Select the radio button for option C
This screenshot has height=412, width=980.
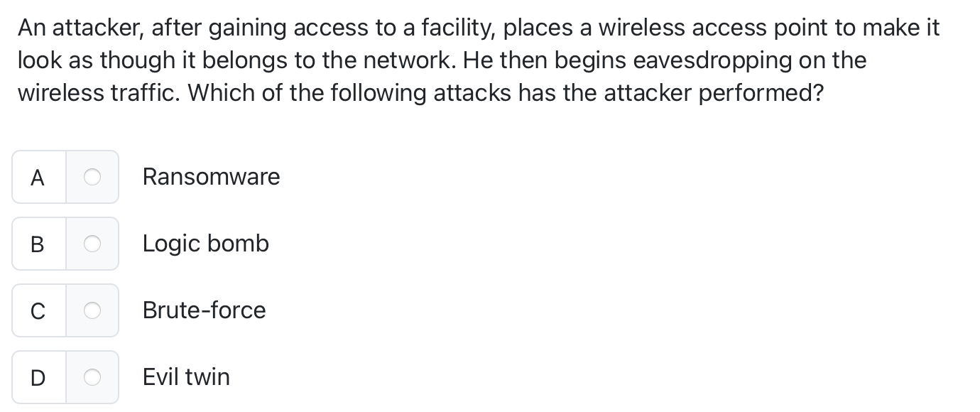pyautogui.click(x=92, y=310)
